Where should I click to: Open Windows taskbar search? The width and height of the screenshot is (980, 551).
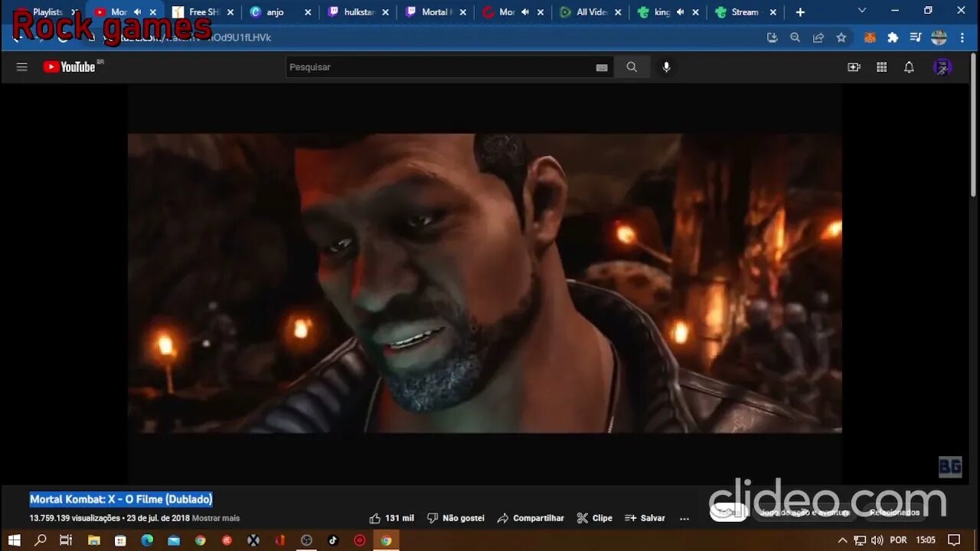[x=41, y=540]
